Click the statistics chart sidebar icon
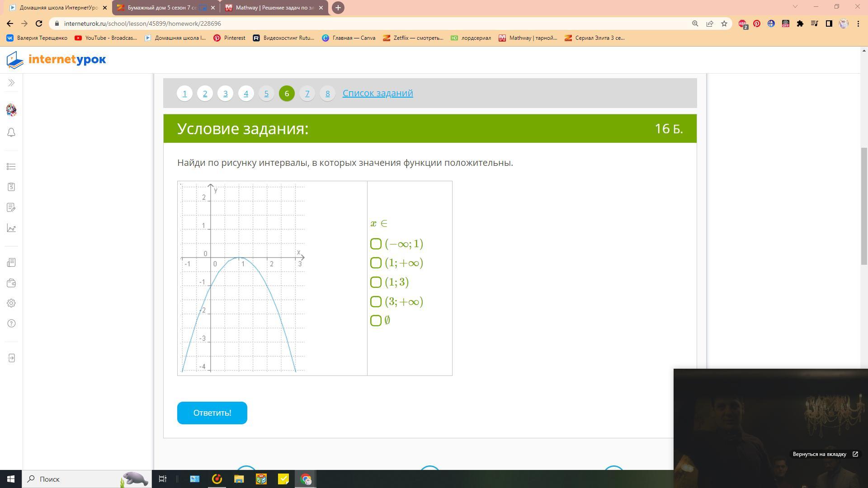The width and height of the screenshot is (868, 488). point(11,228)
